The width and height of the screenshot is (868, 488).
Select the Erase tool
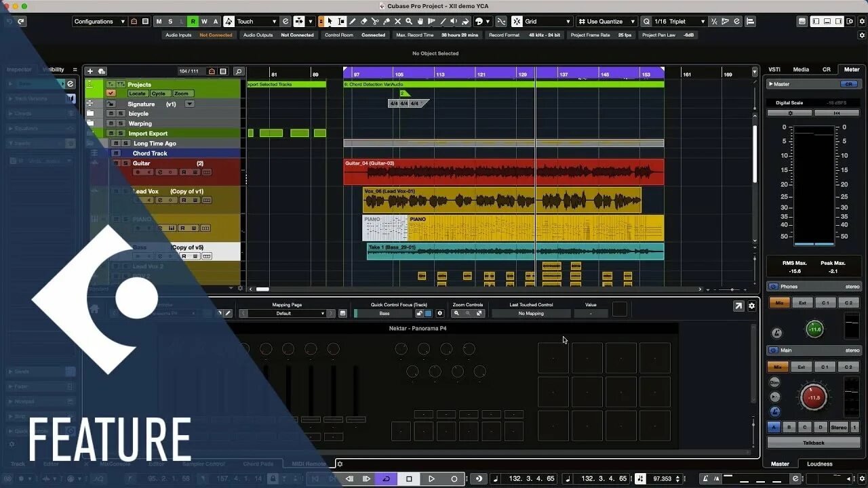click(364, 22)
